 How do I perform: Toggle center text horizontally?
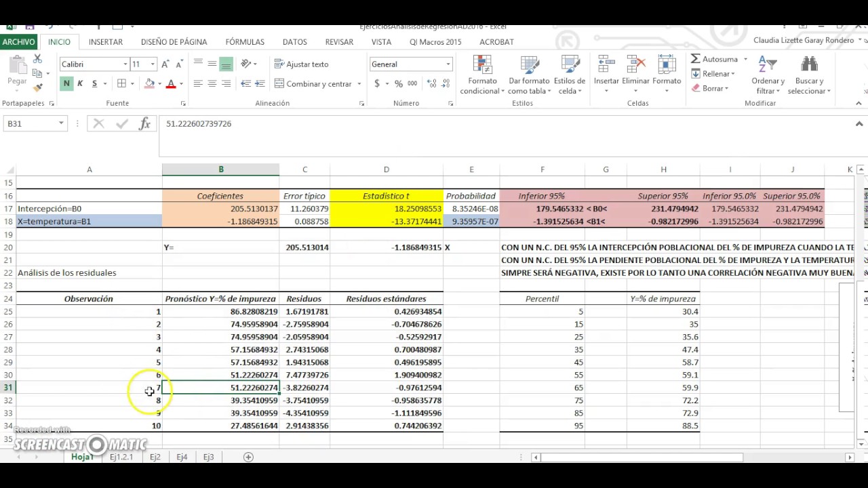pos(212,83)
